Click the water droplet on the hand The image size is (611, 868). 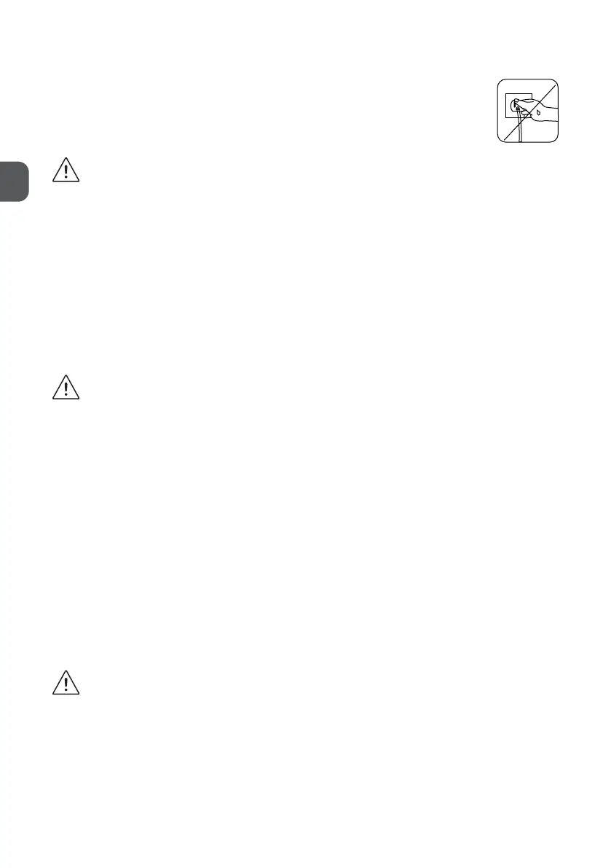(539, 112)
